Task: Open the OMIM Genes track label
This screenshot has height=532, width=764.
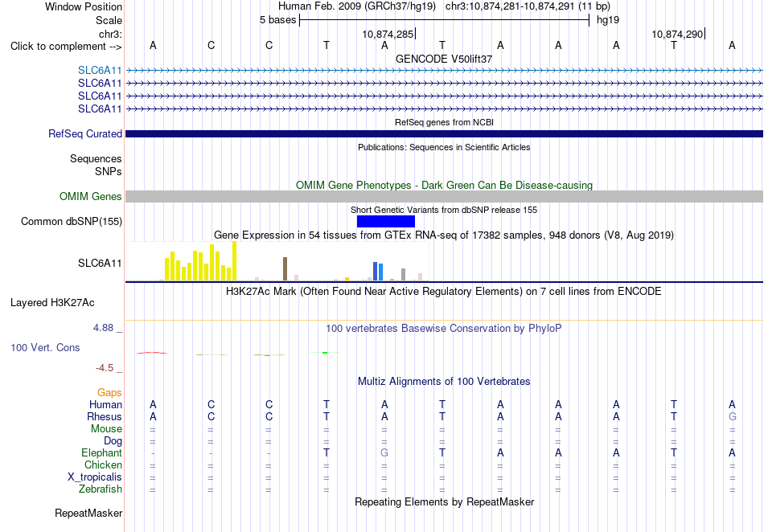Action: tap(91, 197)
